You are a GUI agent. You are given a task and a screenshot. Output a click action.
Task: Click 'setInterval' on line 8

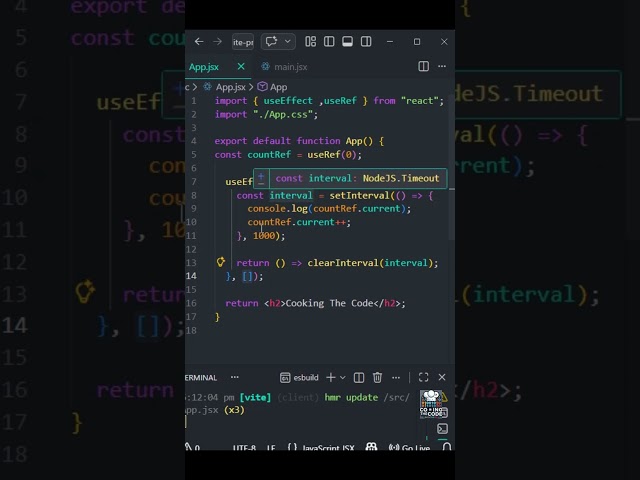[x=359, y=196]
